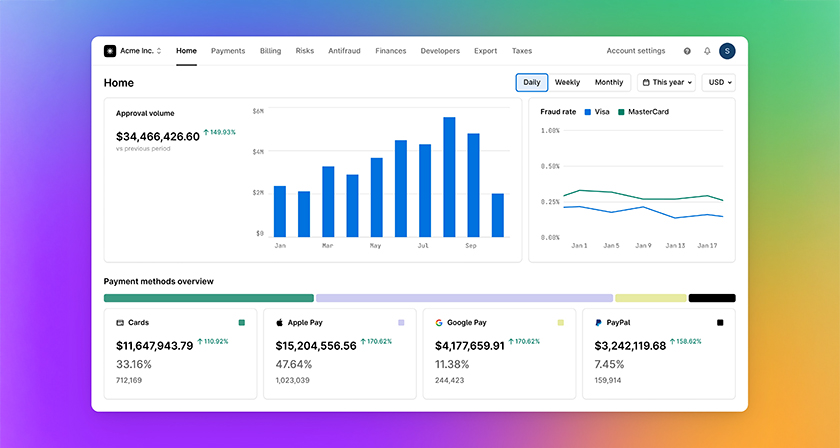This screenshot has height=448, width=840.
Task: Open the Payments tab
Action: coord(228,51)
